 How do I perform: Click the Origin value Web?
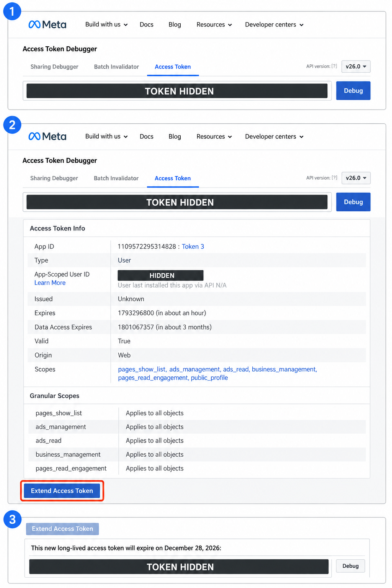[x=124, y=355]
